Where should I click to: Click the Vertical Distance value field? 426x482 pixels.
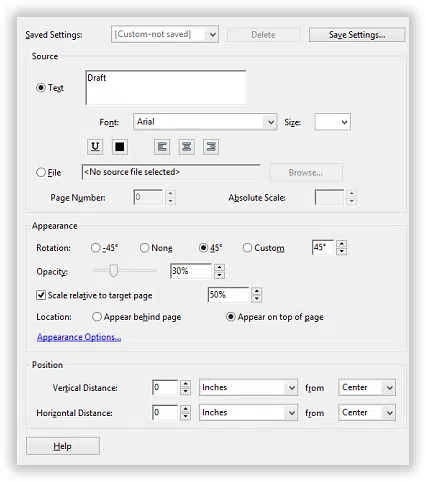pyautogui.click(x=165, y=387)
